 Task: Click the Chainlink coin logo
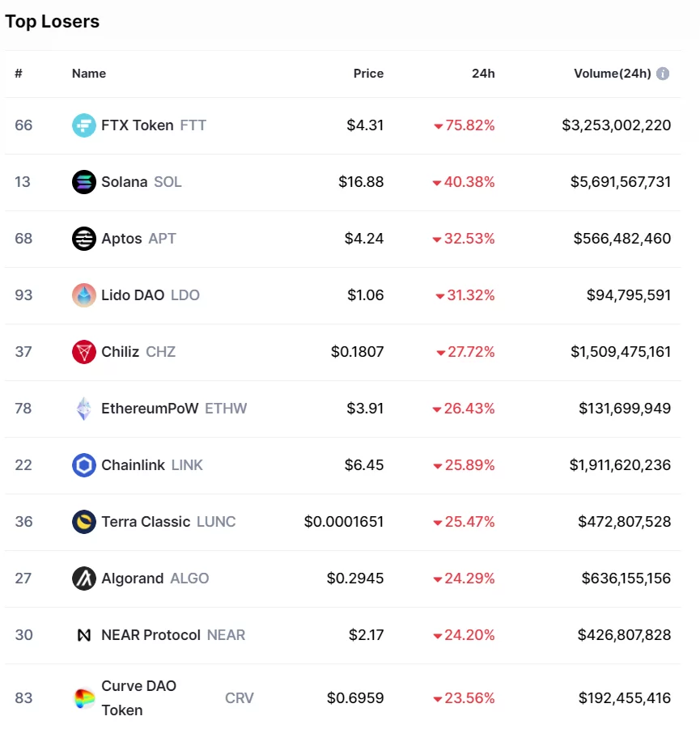pos(84,465)
